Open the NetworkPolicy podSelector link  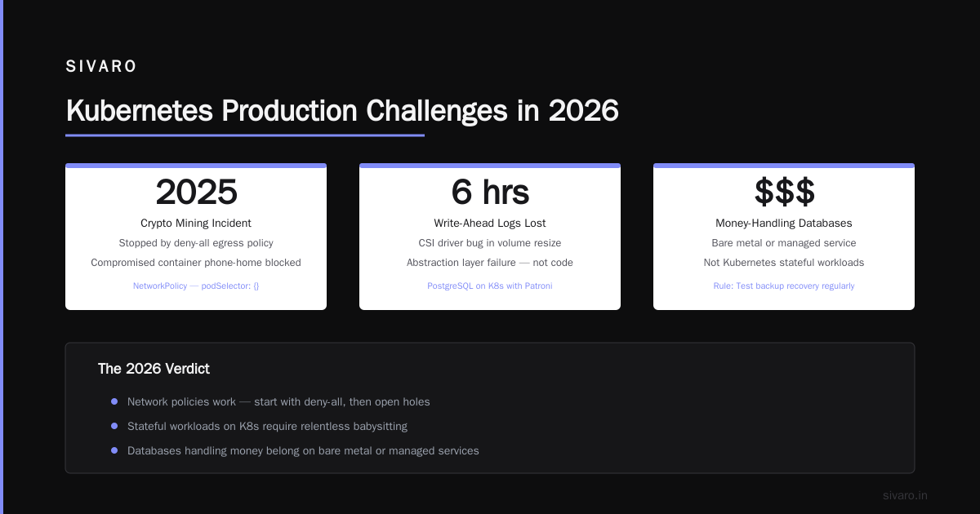[x=196, y=286]
